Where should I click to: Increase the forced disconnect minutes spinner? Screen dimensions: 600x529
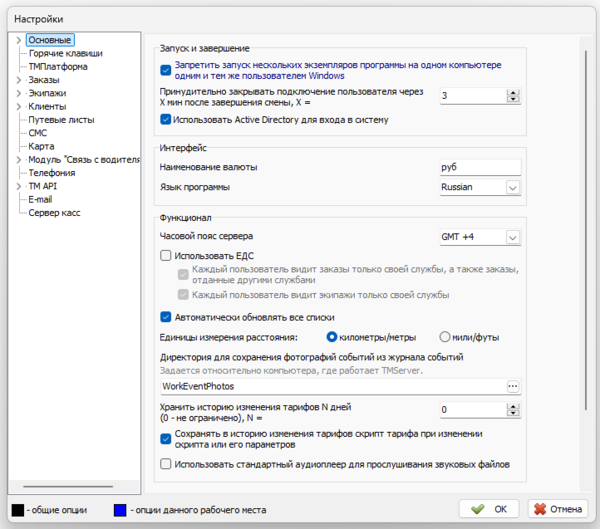coord(514,92)
